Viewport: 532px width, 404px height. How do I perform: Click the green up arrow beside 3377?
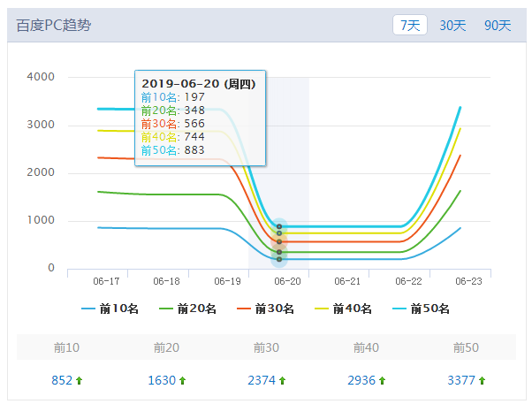coord(483,381)
